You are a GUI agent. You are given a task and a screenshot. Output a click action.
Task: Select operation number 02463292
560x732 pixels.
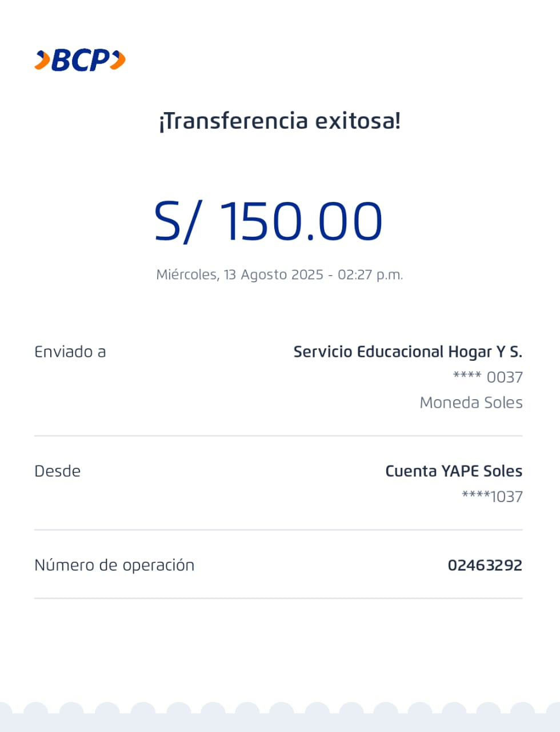pyautogui.click(x=485, y=565)
